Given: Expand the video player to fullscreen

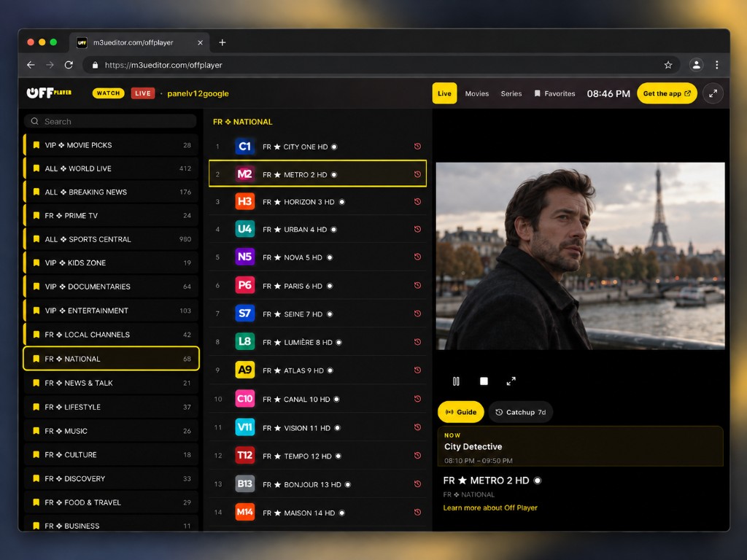Looking at the screenshot, I should [511, 381].
